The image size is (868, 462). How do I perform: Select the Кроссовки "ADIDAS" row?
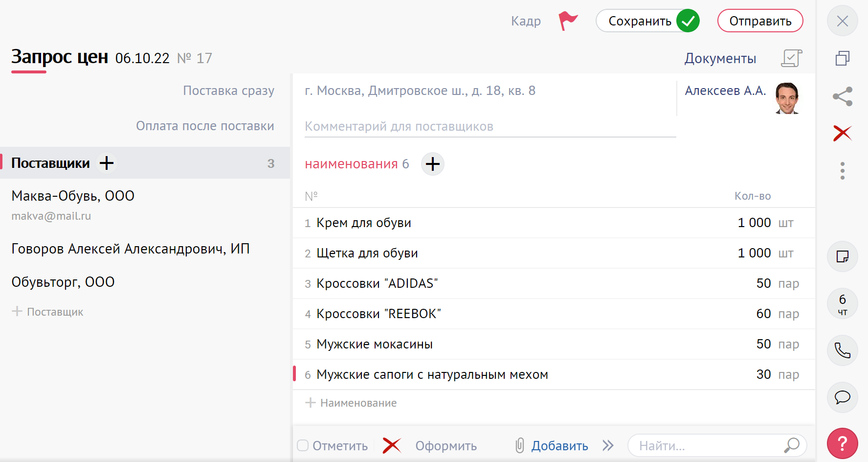pos(377,283)
